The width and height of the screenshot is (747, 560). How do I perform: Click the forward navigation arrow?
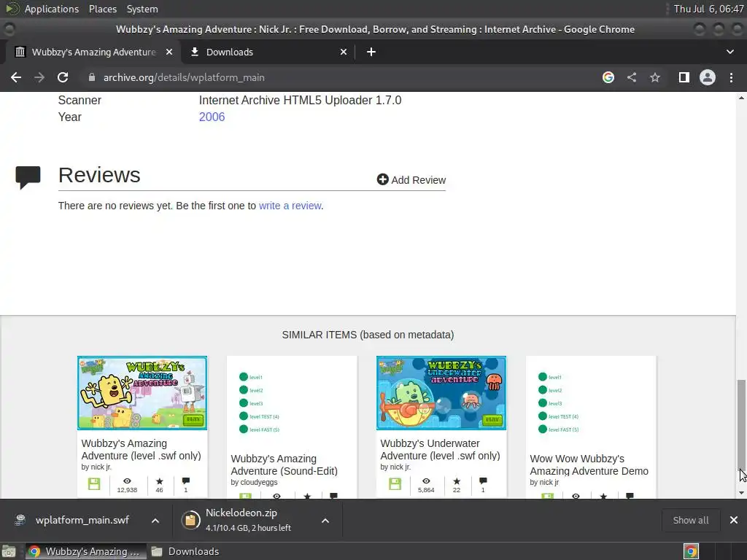[x=39, y=77]
